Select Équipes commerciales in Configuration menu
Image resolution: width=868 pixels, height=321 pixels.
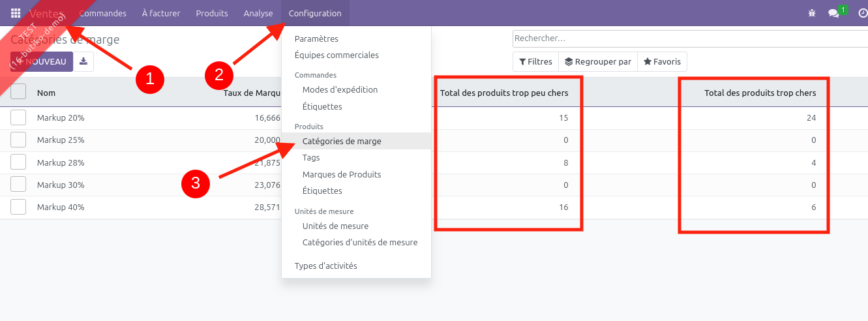pos(337,55)
